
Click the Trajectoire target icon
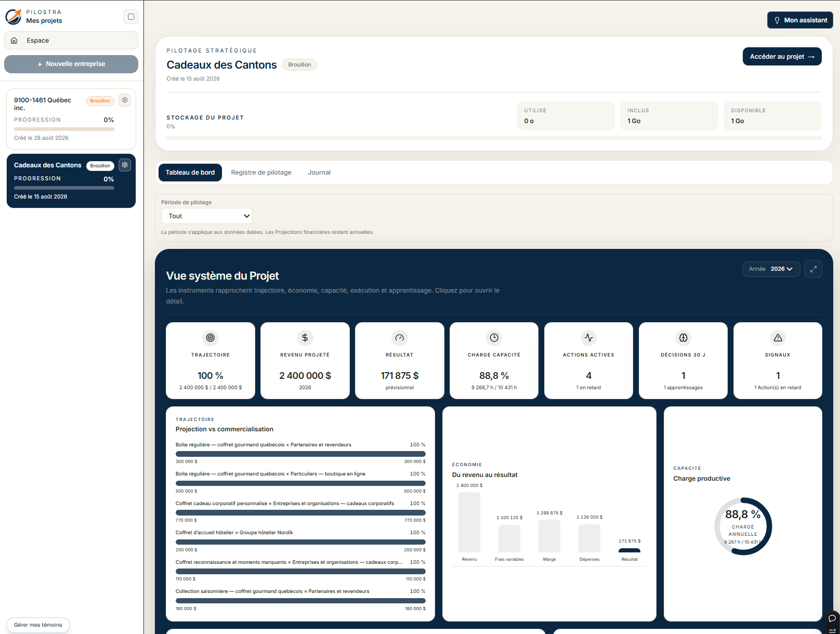coord(211,338)
